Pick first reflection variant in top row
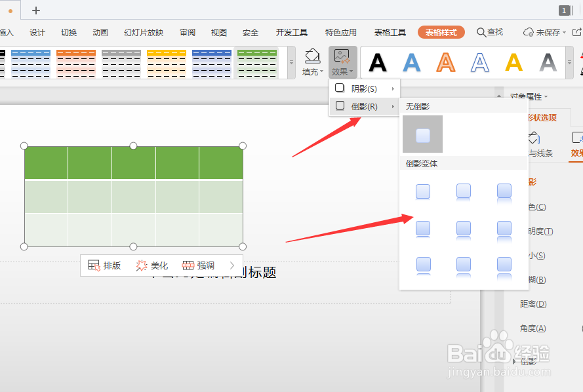This screenshot has width=583, height=392. point(423,191)
